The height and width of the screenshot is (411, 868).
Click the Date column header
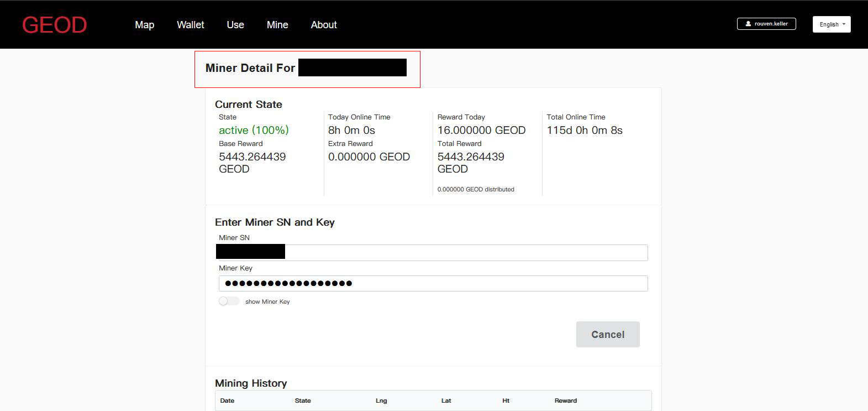point(227,400)
